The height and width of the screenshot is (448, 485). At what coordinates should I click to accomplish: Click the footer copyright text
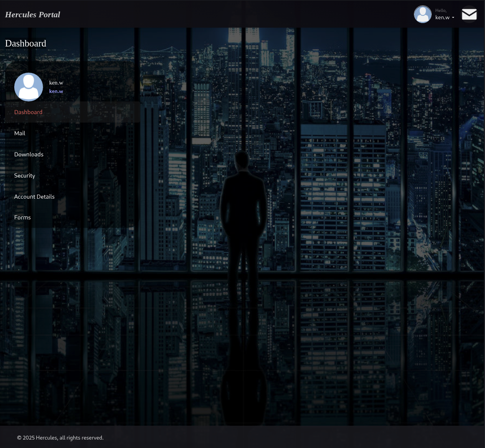click(60, 438)
